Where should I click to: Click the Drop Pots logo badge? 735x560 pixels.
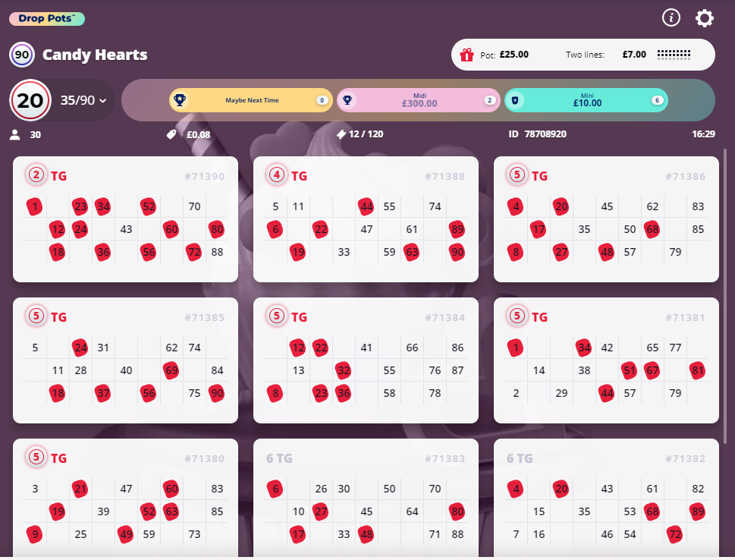click(47, 18)
